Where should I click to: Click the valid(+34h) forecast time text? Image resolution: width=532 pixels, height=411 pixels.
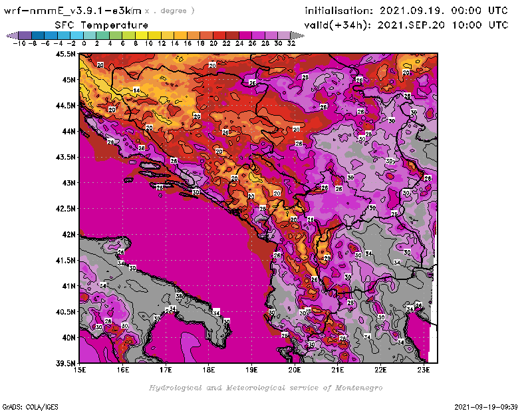click(406, 25)
